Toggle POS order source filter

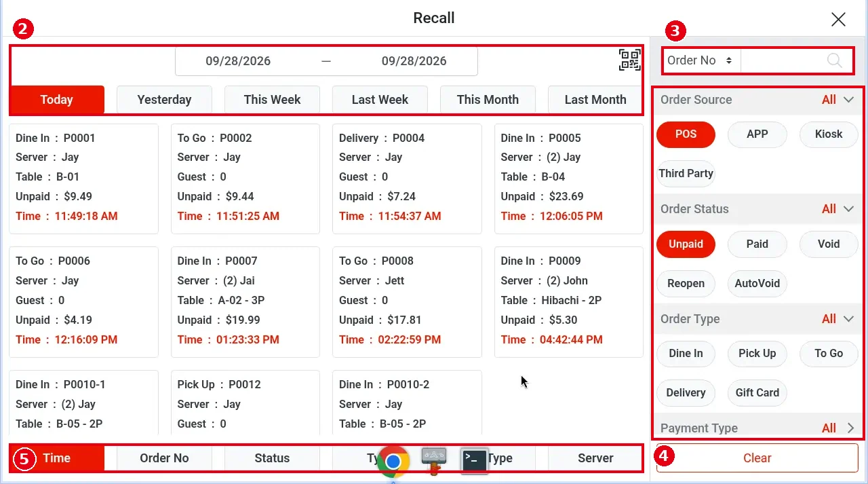686,134
